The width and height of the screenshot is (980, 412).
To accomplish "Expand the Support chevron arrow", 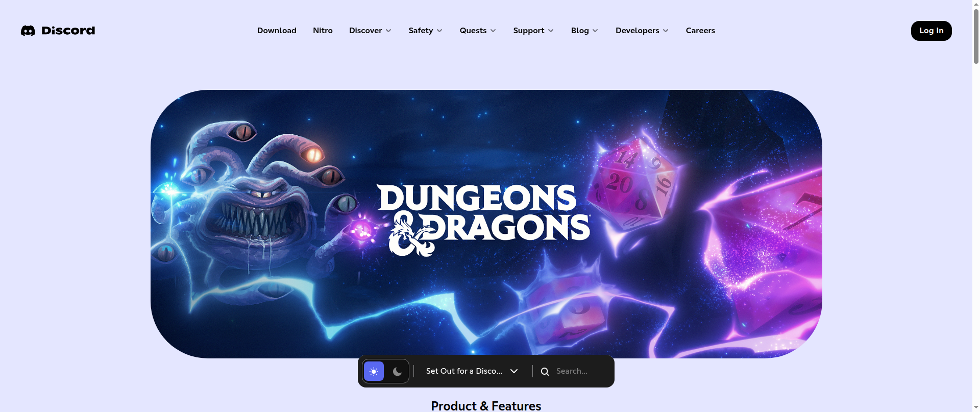I will [x=551, y=31].
